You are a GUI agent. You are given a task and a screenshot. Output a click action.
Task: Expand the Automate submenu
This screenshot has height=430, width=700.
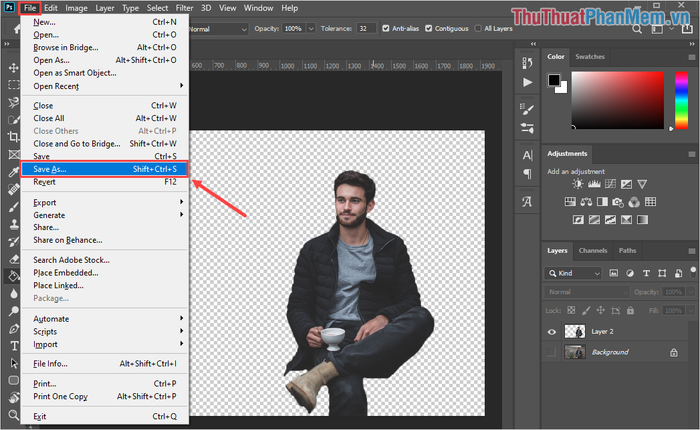[105, 319]
